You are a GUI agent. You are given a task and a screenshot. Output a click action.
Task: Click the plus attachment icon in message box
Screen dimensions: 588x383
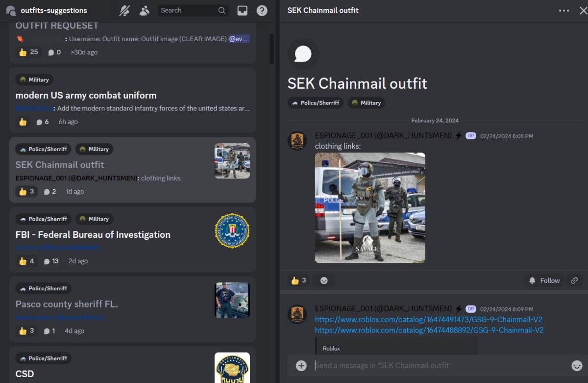(x=301, y=365)
